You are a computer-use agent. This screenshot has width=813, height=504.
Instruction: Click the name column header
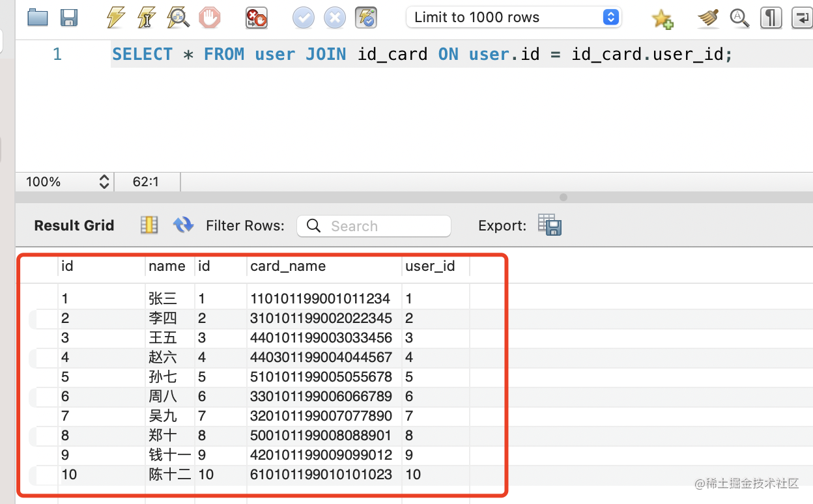point(167,266)
